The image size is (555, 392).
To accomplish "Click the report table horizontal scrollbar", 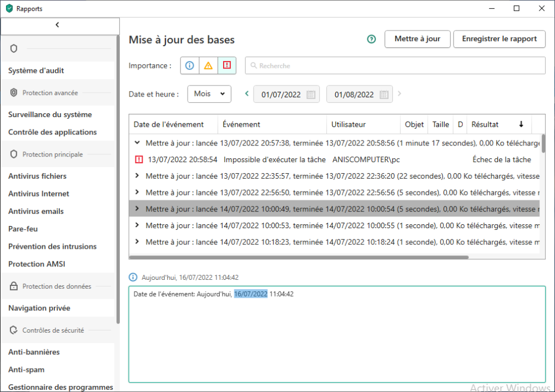I will click(299, 257).
